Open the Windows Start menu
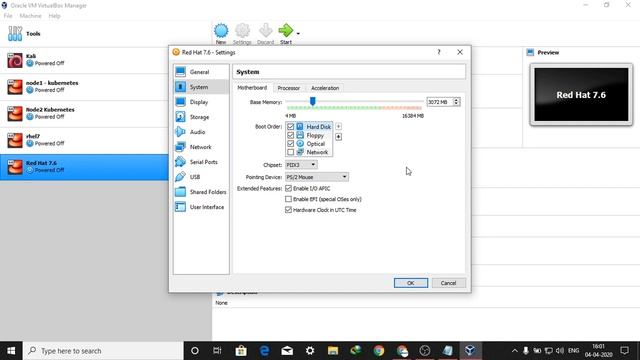Image resolution: width=640 pixels, height=360 pixels. tap(11, 351)
